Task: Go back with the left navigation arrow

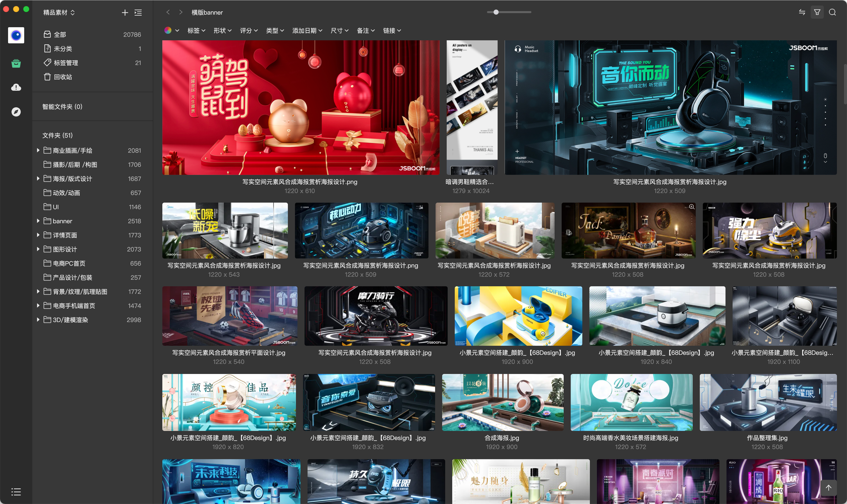Action: tap(168, 12)
